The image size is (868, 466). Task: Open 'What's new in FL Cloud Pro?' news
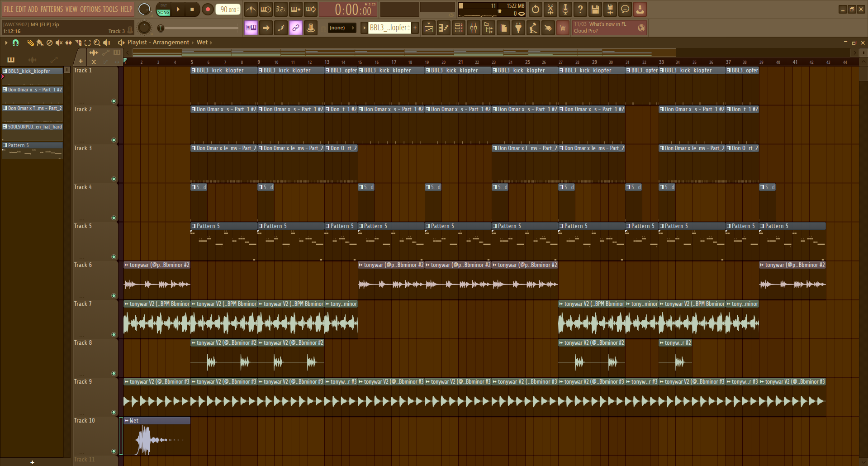click(x=609, y=28)
